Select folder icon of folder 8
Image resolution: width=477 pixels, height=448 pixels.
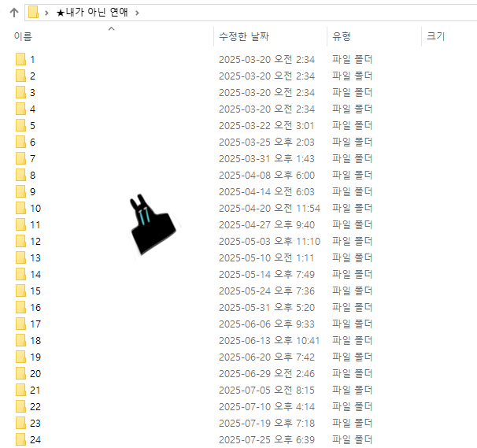(20, 175)
